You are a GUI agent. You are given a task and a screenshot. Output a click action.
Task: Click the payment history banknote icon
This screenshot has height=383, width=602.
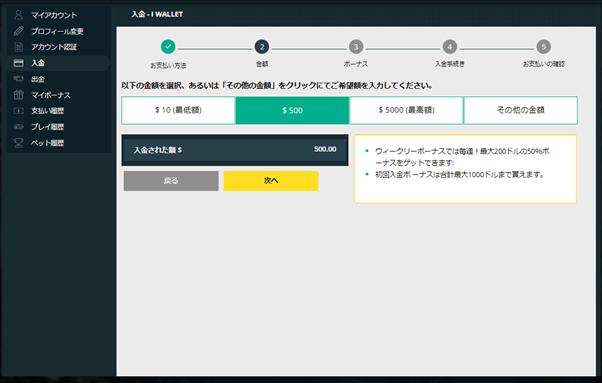[x=18, y=111]
